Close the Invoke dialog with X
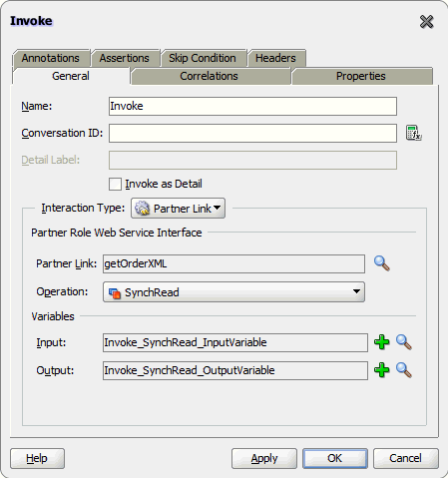Viewport: 448px width, 478px height. coord(427,22)
